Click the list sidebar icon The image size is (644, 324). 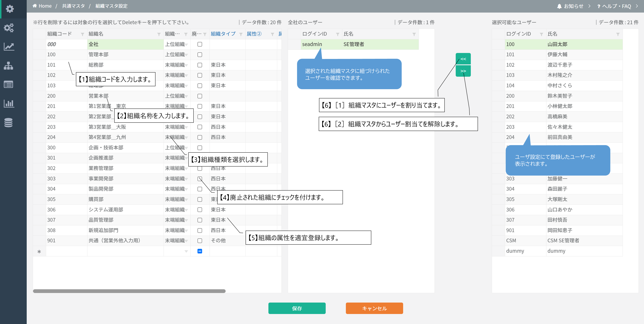tap(9, 85)
